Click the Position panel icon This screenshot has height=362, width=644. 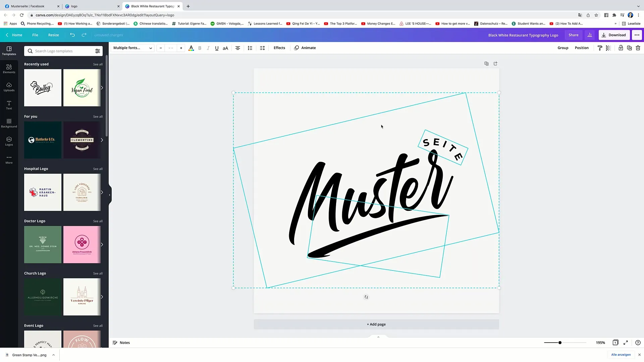(582, 48)
